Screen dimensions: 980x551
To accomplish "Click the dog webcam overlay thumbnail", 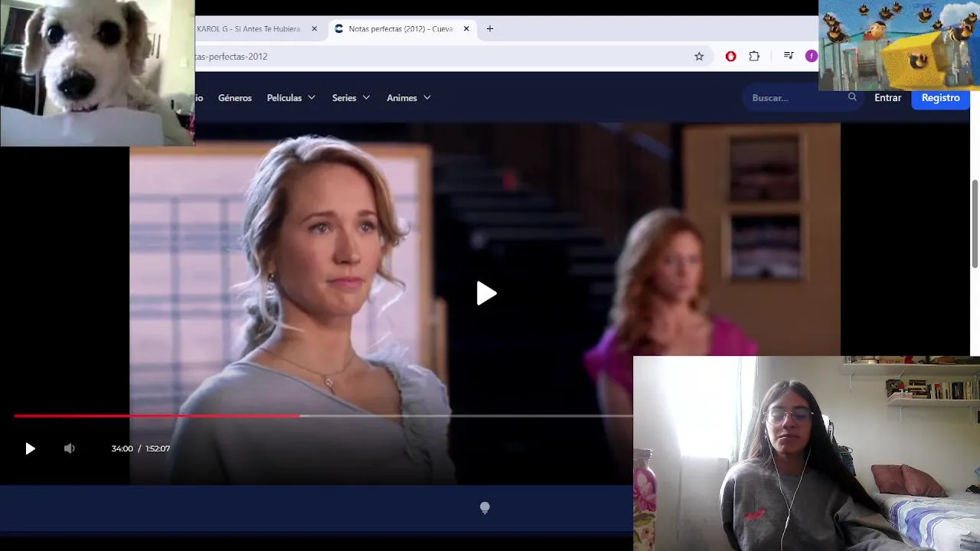I will [97, 73].
